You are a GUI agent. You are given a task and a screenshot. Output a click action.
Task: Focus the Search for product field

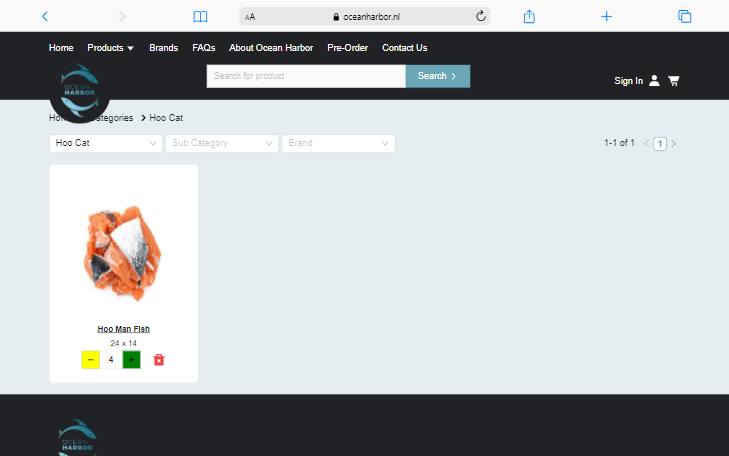coord(306,76)
